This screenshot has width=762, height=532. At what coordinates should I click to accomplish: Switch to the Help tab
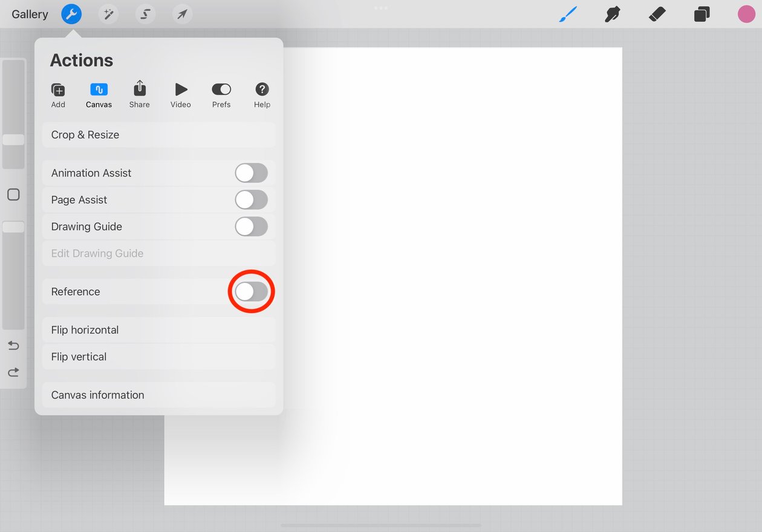[262, 96]
